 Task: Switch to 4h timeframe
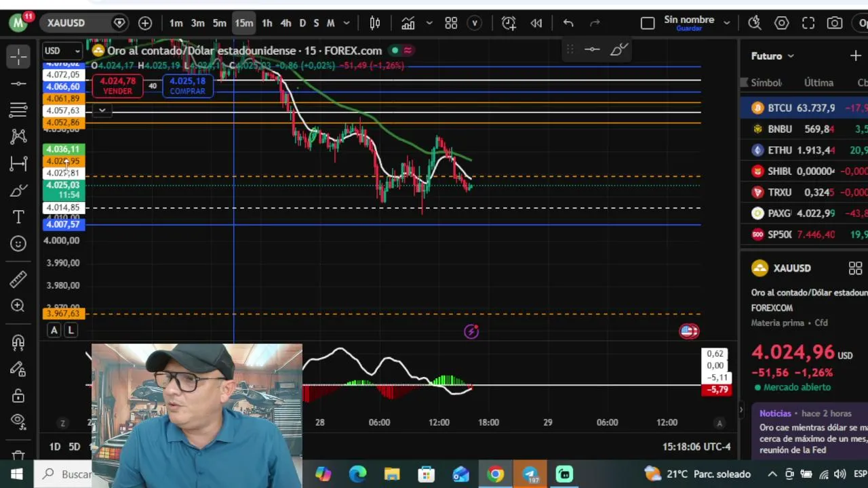285,23
